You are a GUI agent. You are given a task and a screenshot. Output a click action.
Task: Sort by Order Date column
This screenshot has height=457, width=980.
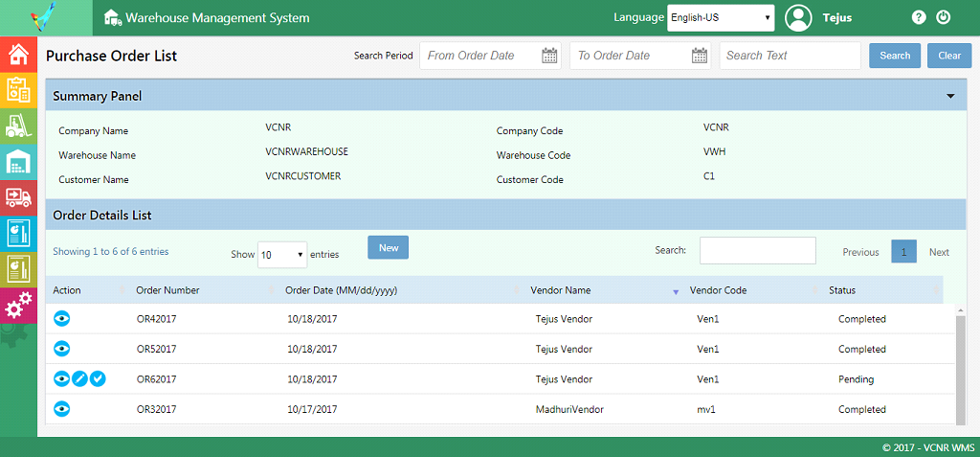click(401, 290)
